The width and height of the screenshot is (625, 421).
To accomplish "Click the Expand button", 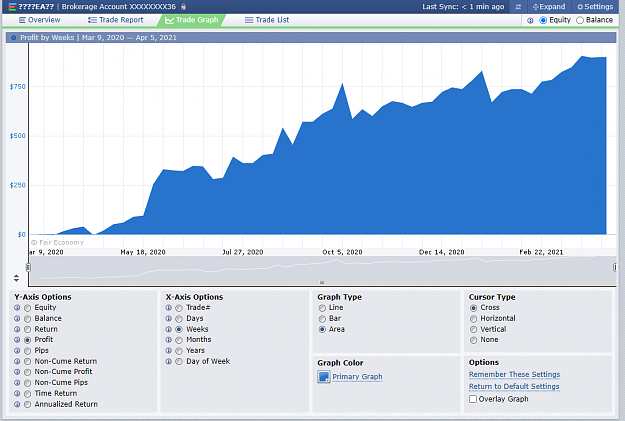I will 549,7.
